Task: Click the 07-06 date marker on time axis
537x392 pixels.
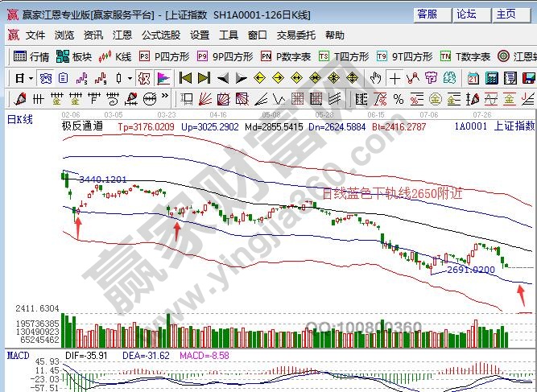Action: (429, 114)
